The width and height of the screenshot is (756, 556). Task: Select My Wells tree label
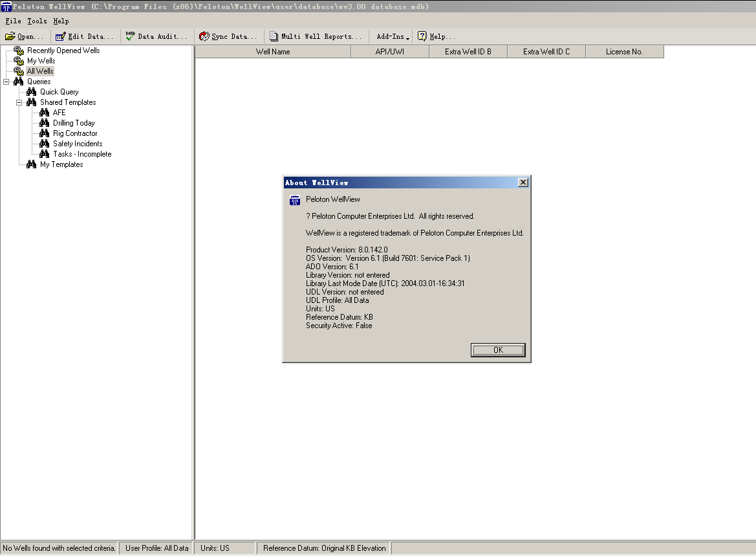pyautogui.click(x=41, y=61)
